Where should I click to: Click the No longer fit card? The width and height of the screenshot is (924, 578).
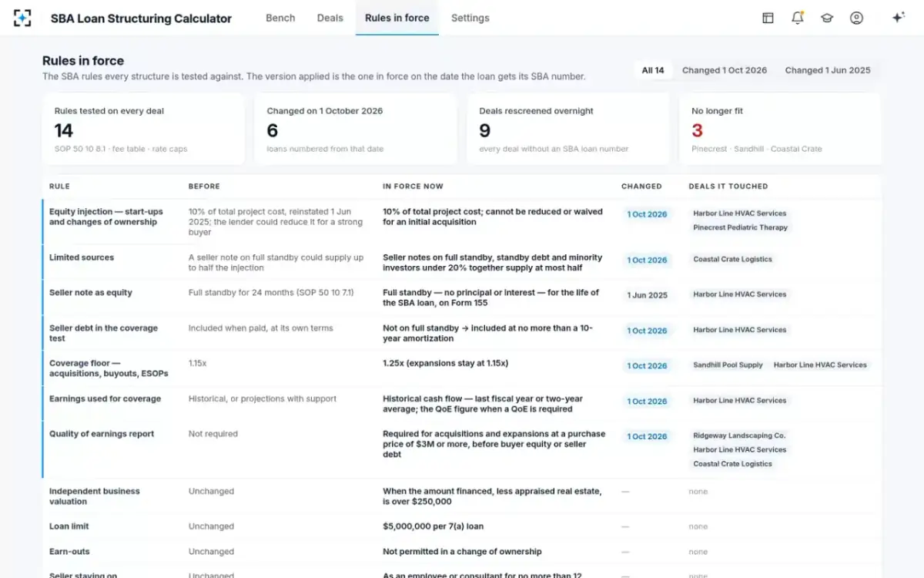(781, 129)
